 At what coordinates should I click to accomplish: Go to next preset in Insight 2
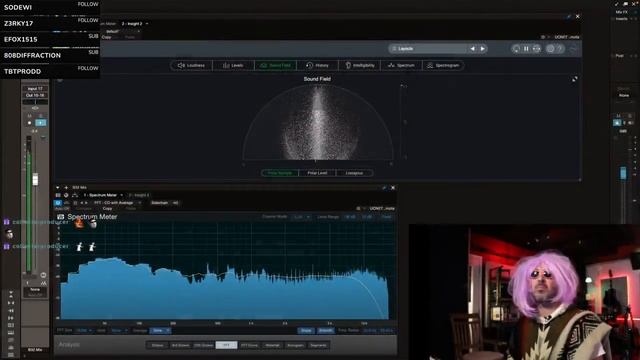click(x=482, y=49)
